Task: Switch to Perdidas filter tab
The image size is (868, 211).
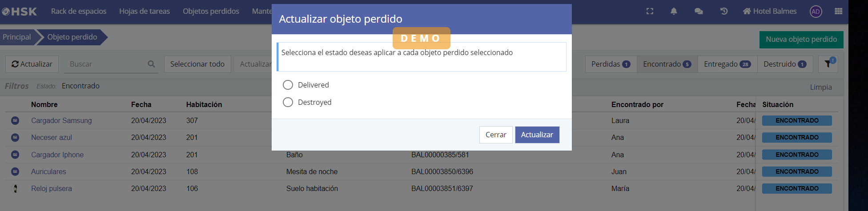Action: [x=611, y=64]
